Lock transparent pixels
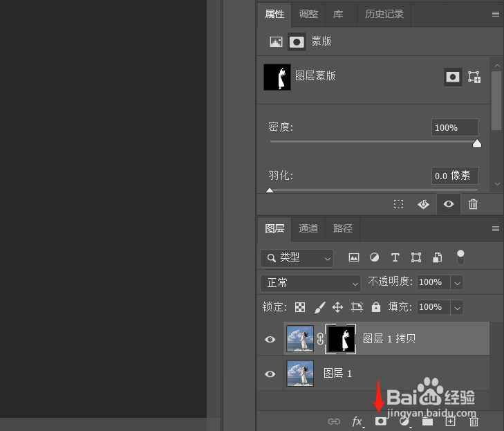This screenshot has width=504, height=431. 300,307
